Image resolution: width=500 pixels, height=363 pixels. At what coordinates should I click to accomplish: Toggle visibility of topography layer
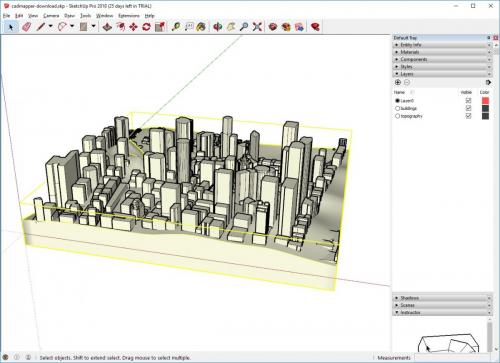(468, 116)
